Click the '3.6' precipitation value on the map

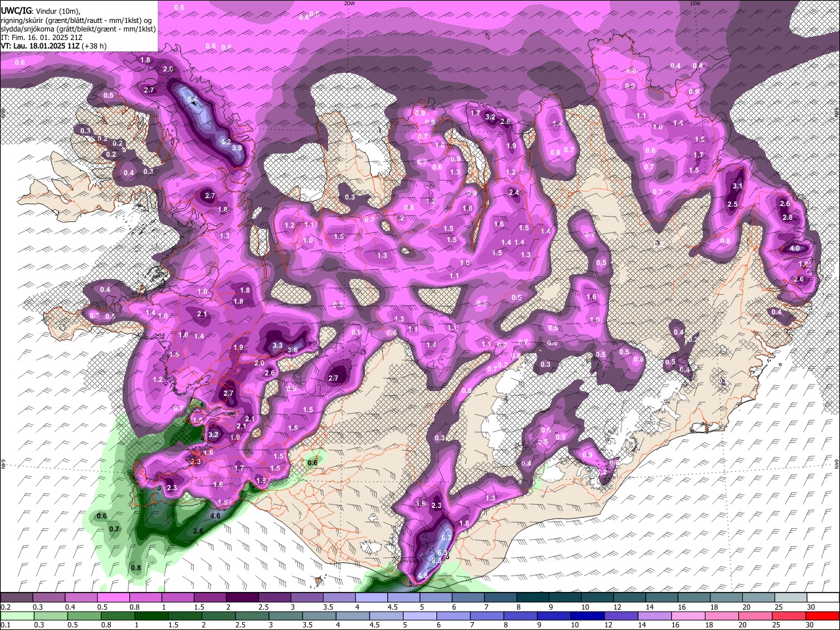[293, 350]
